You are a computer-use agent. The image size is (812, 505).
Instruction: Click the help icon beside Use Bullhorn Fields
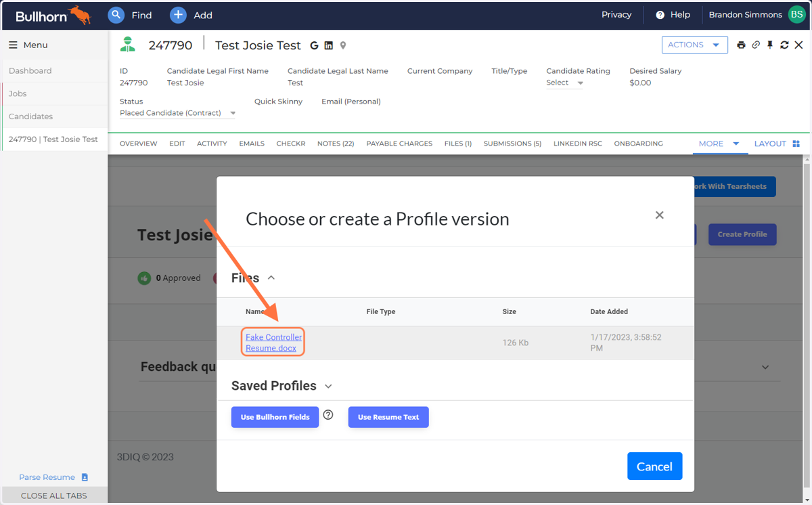328,415
